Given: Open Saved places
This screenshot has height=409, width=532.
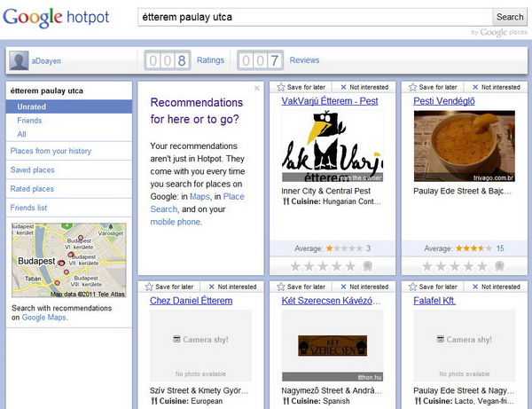Looking at the screenshot, I should tap(32, 170).
